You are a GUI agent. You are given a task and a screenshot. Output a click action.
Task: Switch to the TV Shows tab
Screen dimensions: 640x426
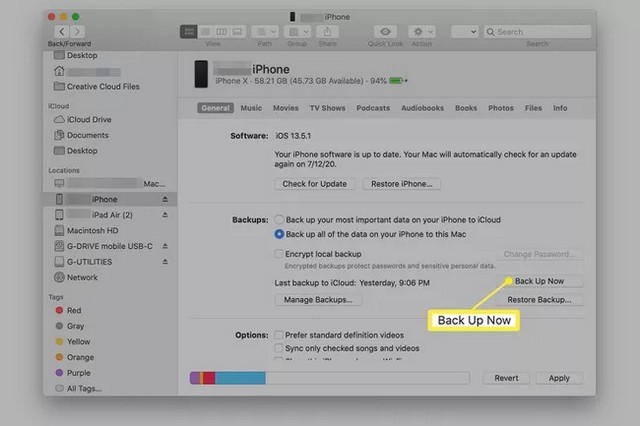[327, 108]
